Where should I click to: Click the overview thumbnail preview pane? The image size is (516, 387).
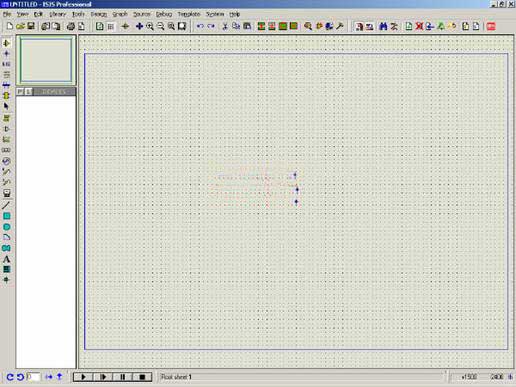tap(46, 60)
